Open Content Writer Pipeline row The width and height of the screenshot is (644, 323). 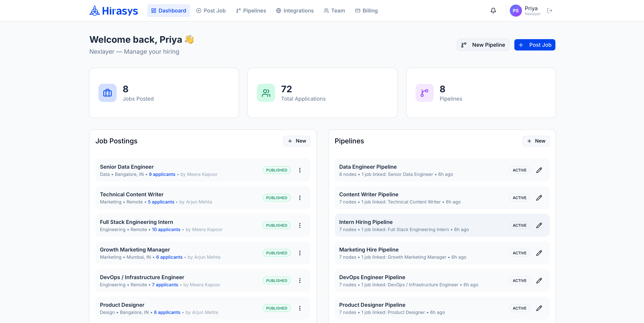(442, 198)
